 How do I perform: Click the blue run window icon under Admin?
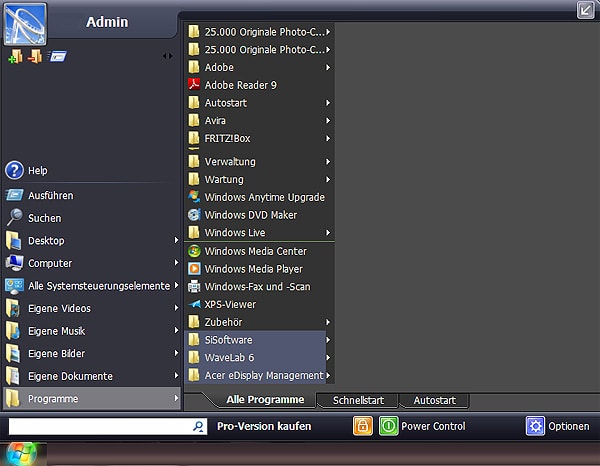coord(57,56)
